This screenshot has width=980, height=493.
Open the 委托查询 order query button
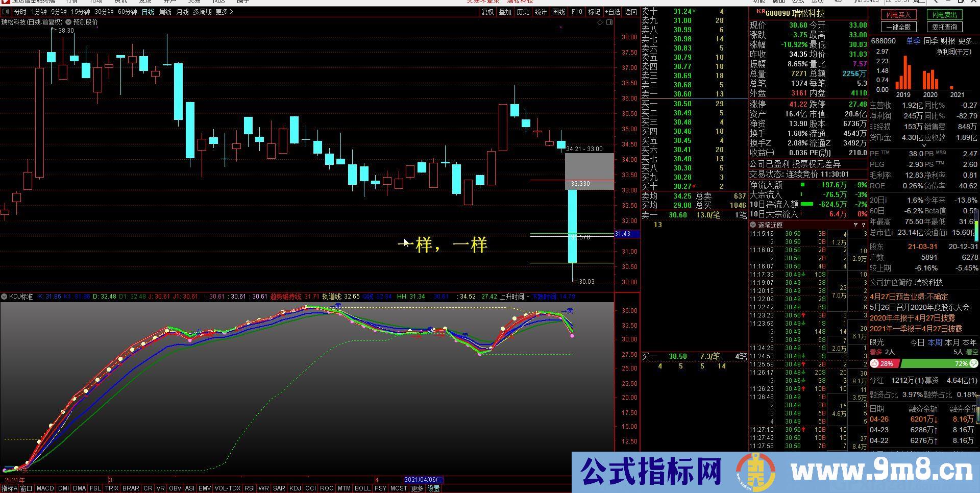pos(945,27)
